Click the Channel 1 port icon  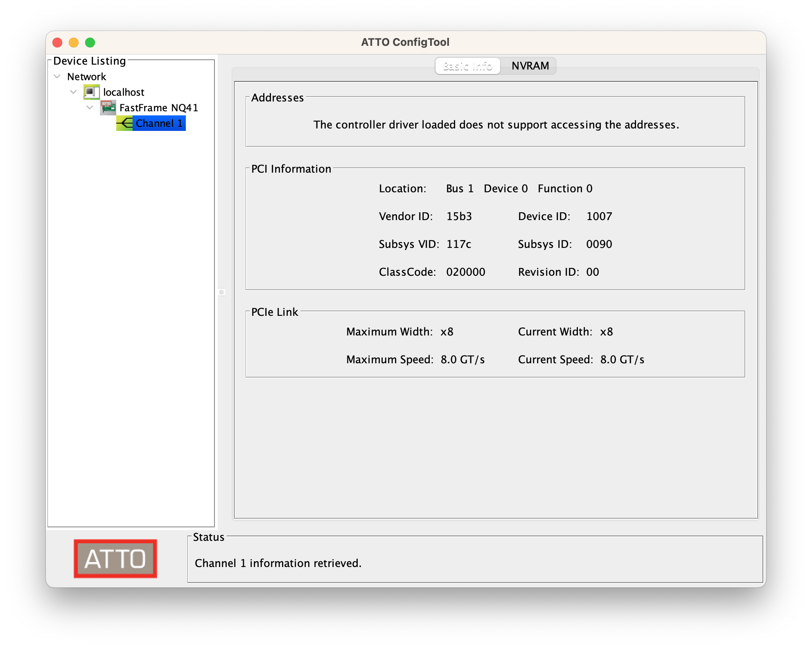tap(124, 123)
